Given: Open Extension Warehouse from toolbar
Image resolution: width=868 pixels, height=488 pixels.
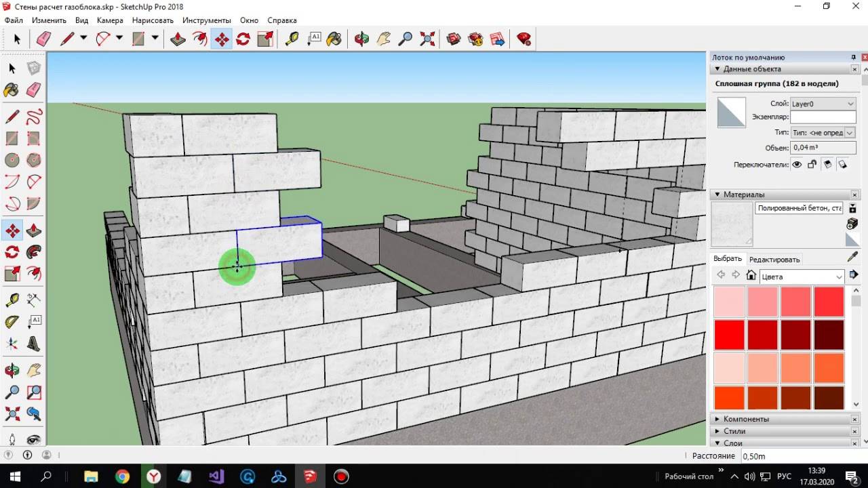Looking at the screenshot, I should pos(475,39).
